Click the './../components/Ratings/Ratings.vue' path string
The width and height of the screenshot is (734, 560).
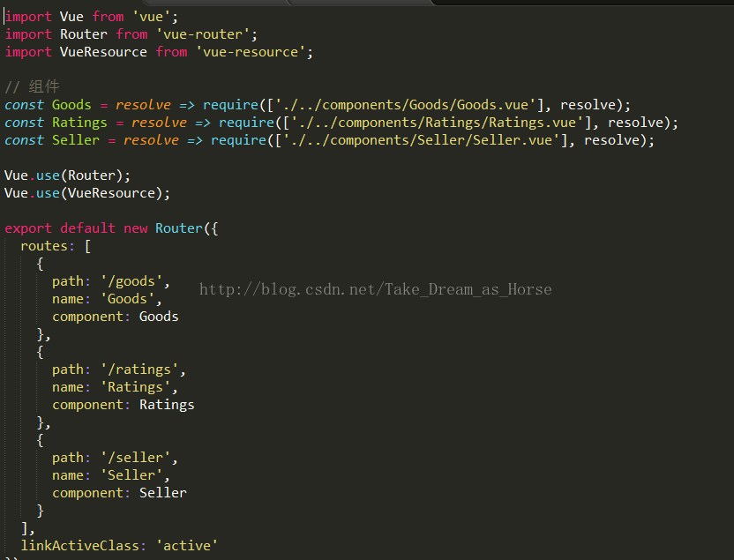(438, 123)
